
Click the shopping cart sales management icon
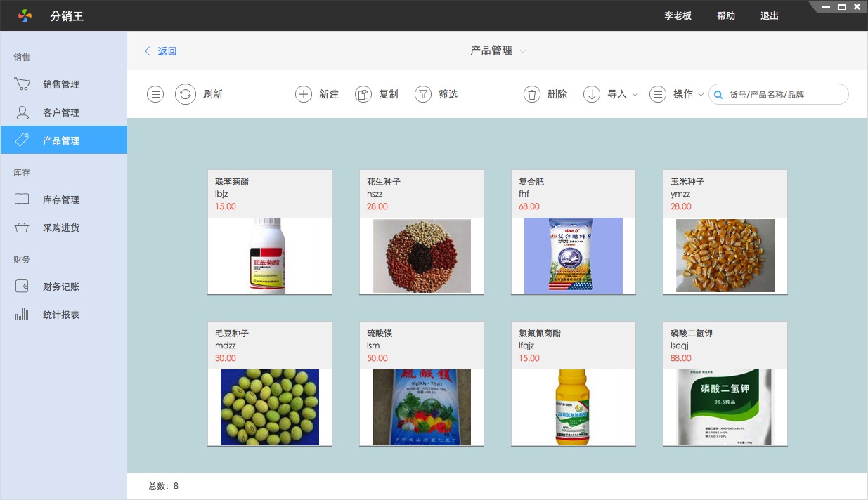22,84
